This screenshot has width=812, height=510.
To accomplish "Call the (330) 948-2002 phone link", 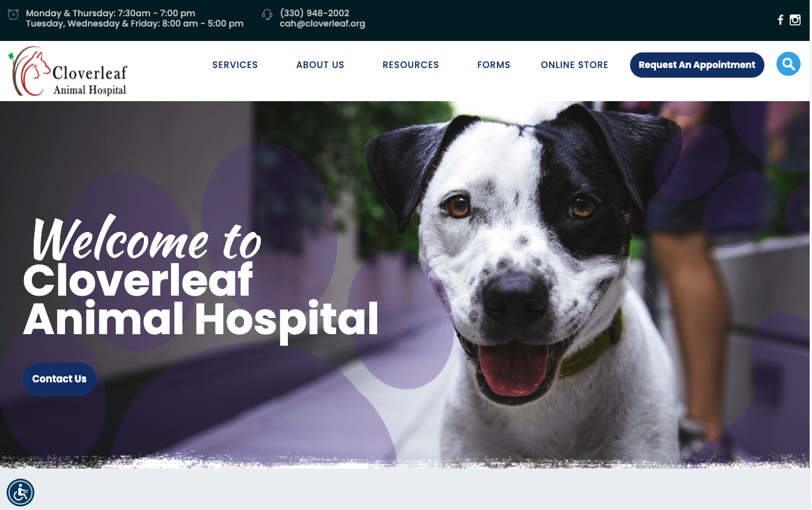I will coord(314,13).
